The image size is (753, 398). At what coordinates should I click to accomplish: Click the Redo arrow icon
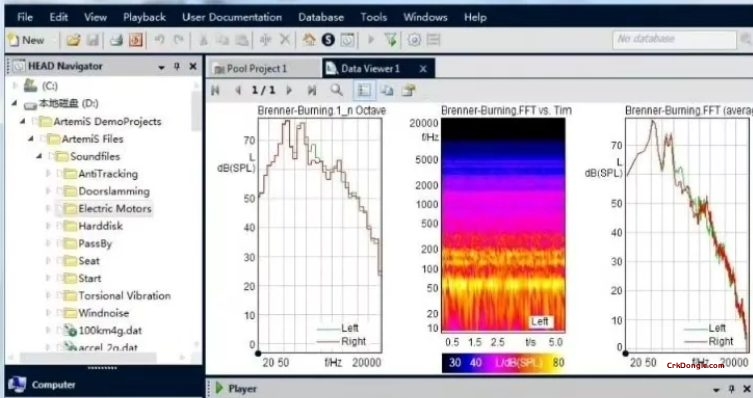point(179,40)
